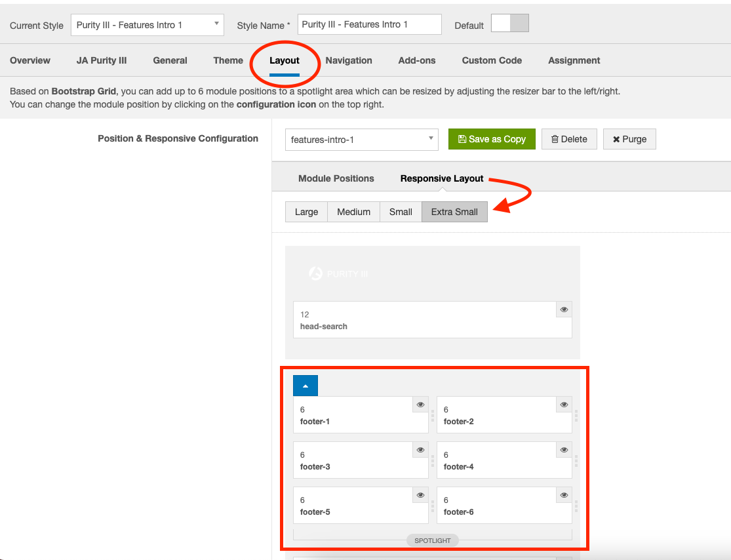The width and height of the screenshot is (731, 560).
Task: Open the Current Style dropdown
Action: (x=148, y=25)
